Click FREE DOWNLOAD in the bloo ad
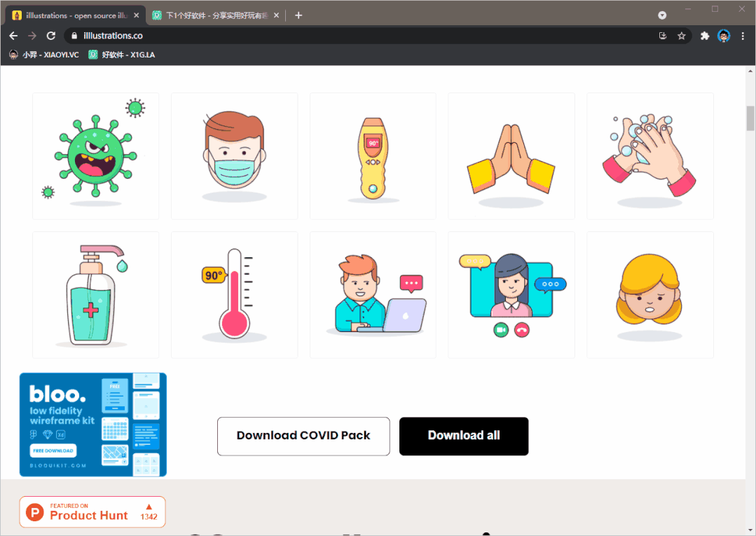 53,451
